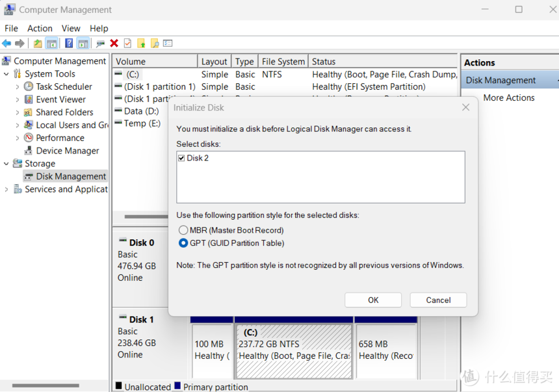Image resolution: width=559 pixels, height=392 pixels.
Task: Click the gray forward arrow in toolbar
Action: click(x=19, y=44)
